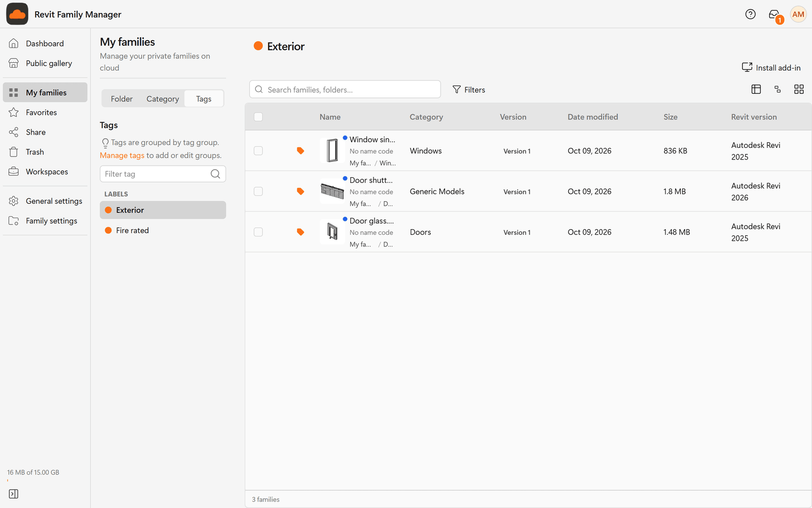Open the Manage tags link

point(122,155)
